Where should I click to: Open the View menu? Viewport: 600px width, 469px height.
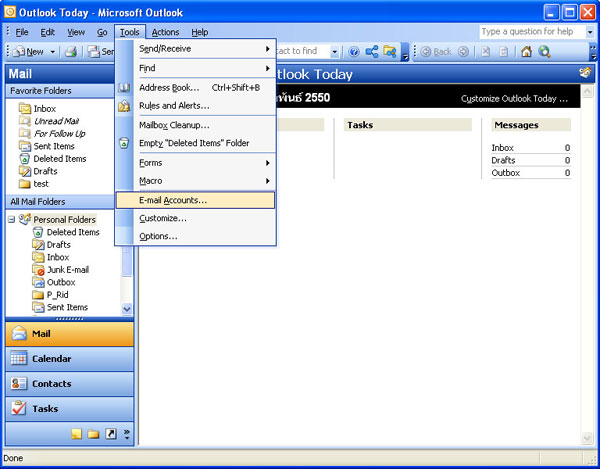(76, 32)
